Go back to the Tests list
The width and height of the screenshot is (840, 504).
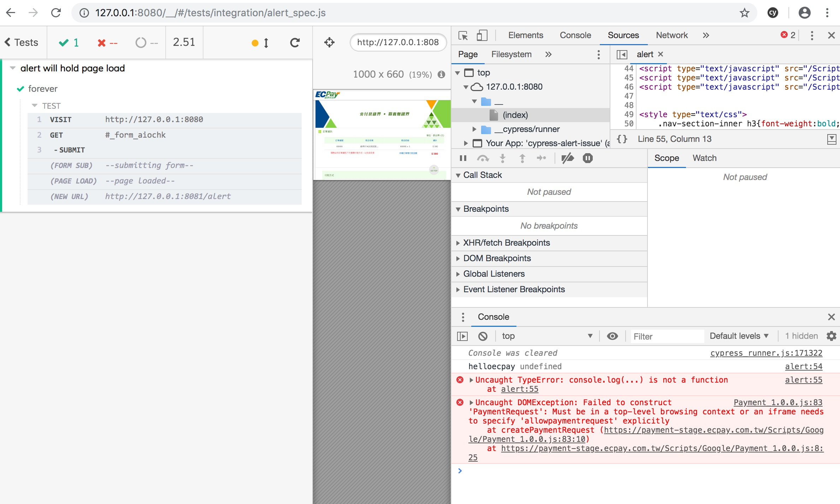click(22, 42)
